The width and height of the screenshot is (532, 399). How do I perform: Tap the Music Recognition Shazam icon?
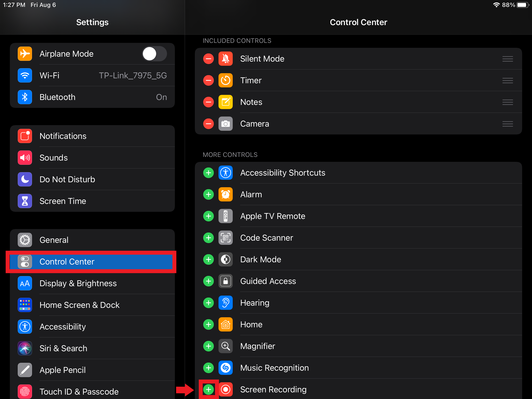[225, 368]
